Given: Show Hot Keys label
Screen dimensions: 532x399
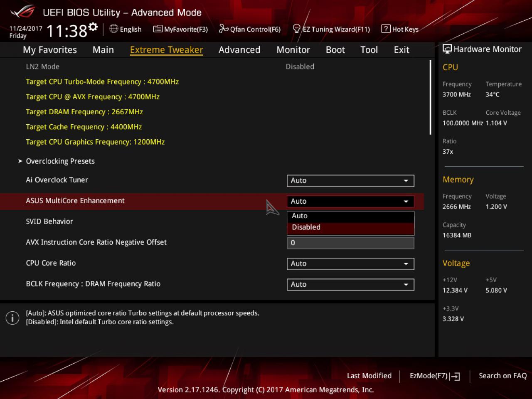Looking at the screenshot, I should [x=405, y=29].
